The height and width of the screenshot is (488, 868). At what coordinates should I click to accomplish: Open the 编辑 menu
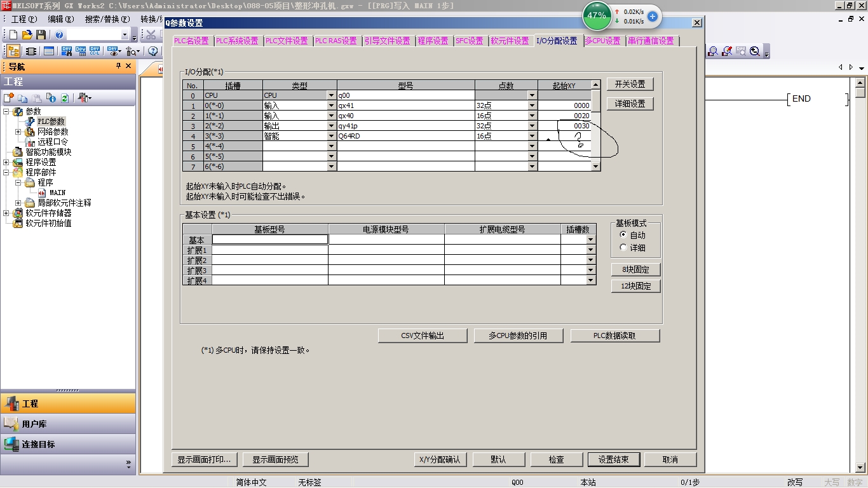[60, 19]
